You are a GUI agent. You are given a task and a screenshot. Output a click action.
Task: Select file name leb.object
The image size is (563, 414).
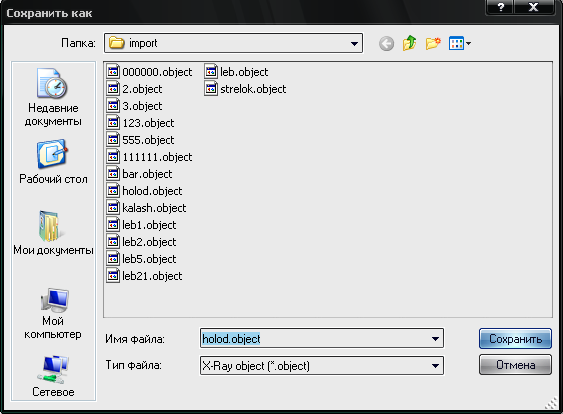(x=244, y=72)
